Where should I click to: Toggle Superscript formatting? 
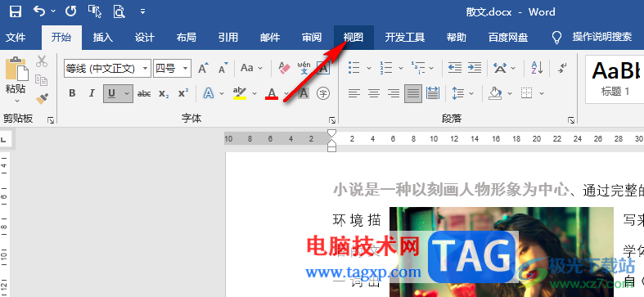coord(183,93)
